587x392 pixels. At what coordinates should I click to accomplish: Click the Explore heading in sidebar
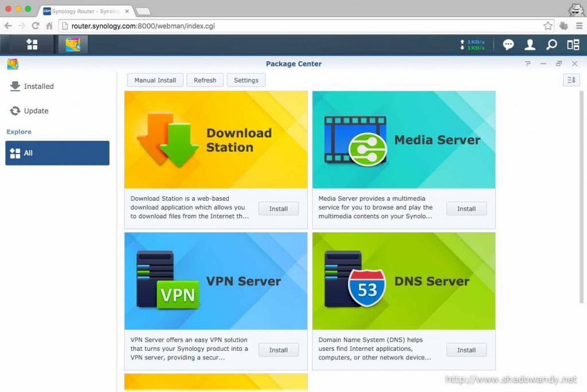[x=19, y=132]
